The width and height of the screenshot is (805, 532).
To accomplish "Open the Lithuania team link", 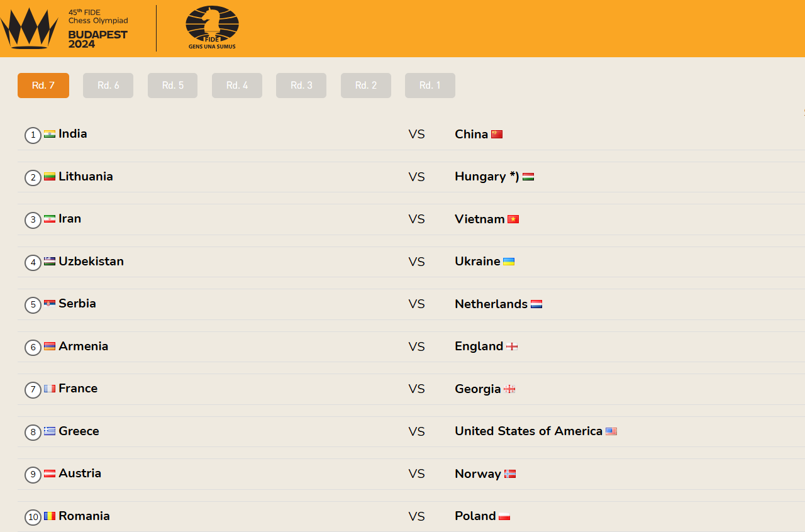I will click(x=86, y=177).
